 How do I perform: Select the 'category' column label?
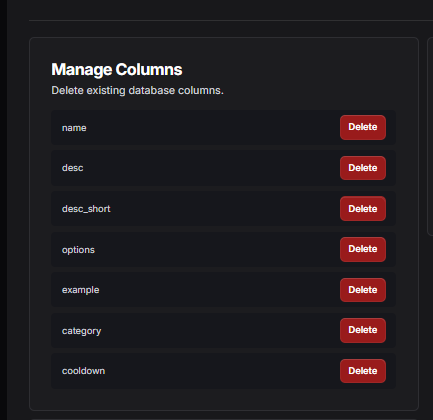pyautogui.click(x=81, y=331)
